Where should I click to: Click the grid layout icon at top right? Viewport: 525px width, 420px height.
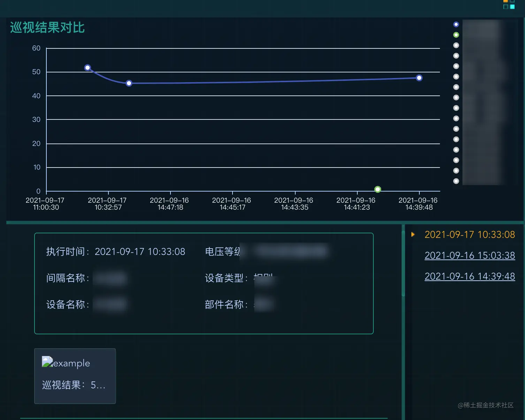tap(509, 5)
